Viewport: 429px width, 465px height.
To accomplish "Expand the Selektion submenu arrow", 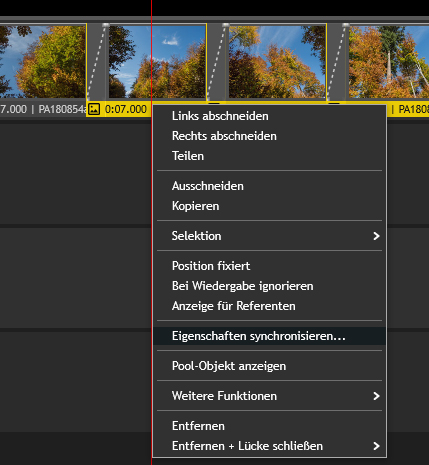I will 376,236.
